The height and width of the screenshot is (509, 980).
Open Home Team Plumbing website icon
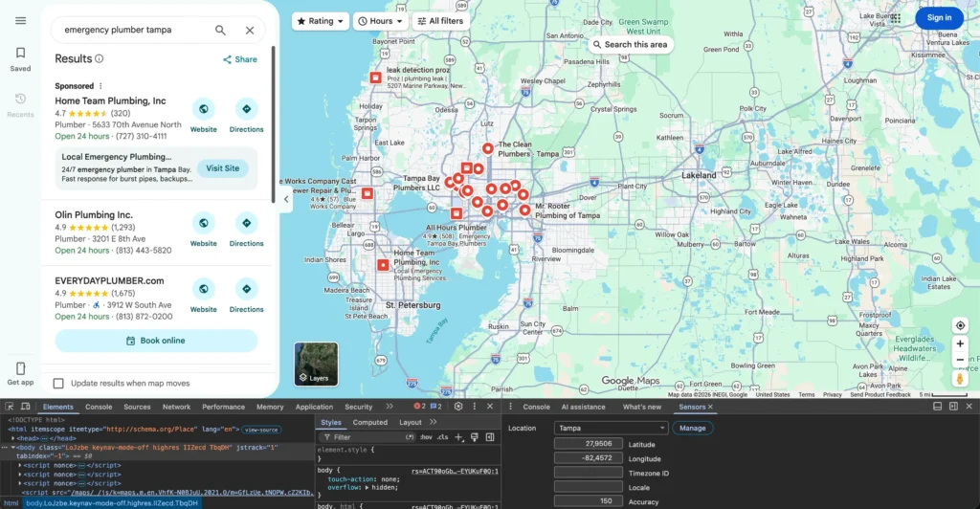click(203, 109)
